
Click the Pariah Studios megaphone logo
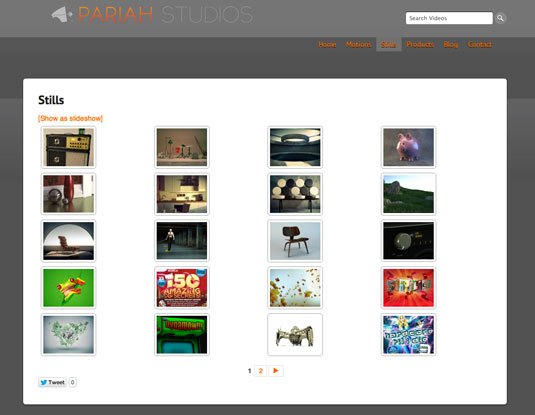click(62, 15)
